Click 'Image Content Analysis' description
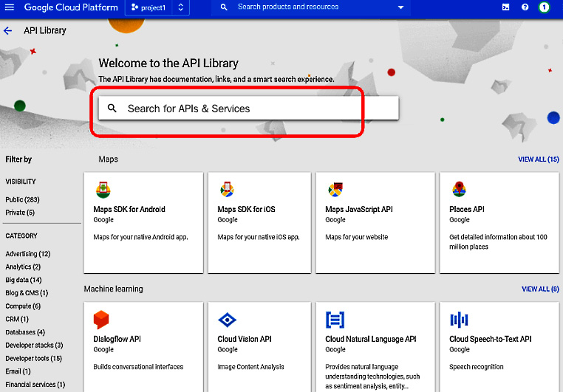 (x=250, y=367)
